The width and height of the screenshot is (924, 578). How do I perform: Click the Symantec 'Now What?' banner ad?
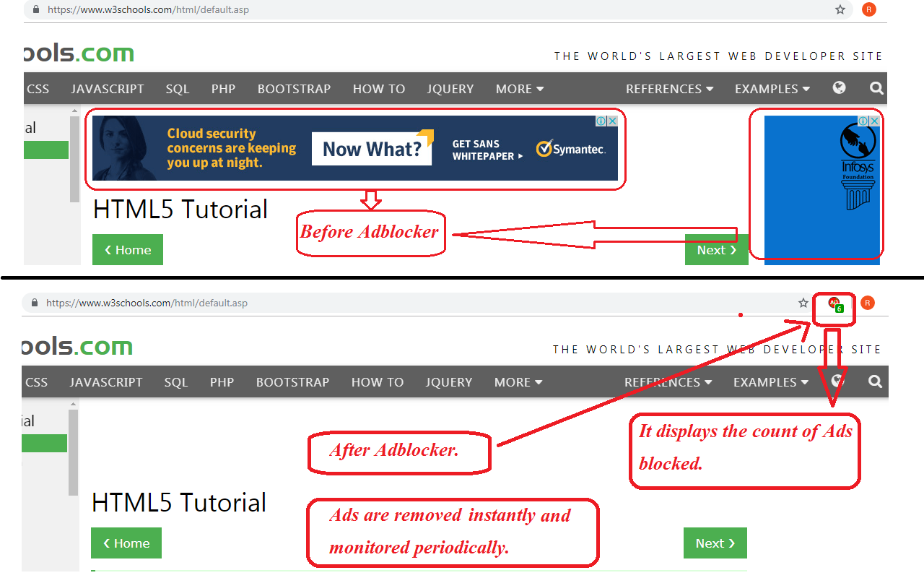[355, 148]
